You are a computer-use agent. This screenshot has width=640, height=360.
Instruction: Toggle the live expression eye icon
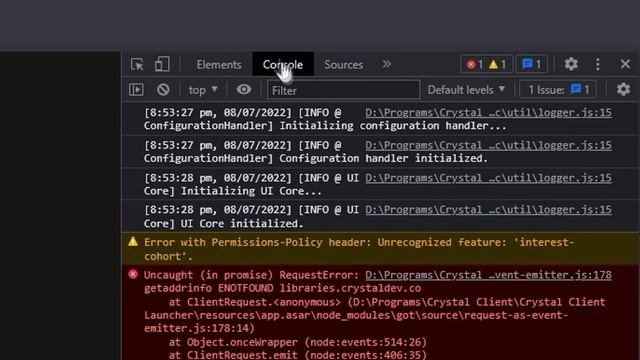point(244,89)
